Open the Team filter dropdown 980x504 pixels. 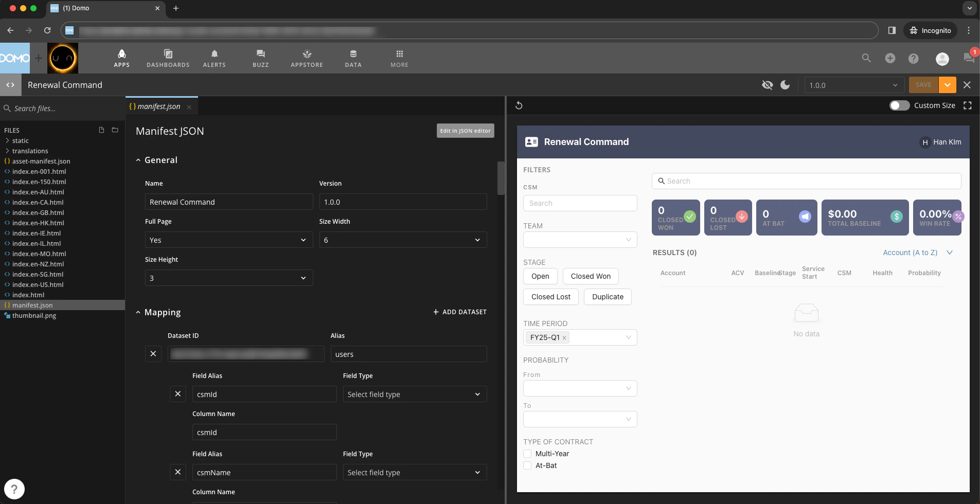[x=580, y=240]
